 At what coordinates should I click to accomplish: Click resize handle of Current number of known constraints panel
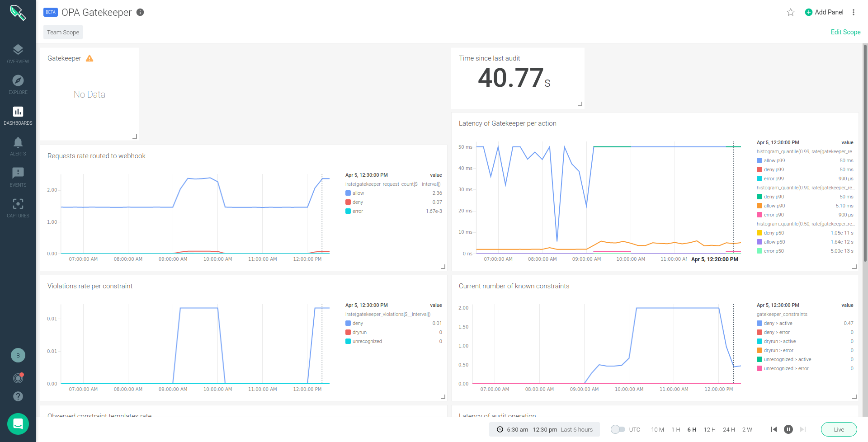pyautogui.click(x=854, y=397)
